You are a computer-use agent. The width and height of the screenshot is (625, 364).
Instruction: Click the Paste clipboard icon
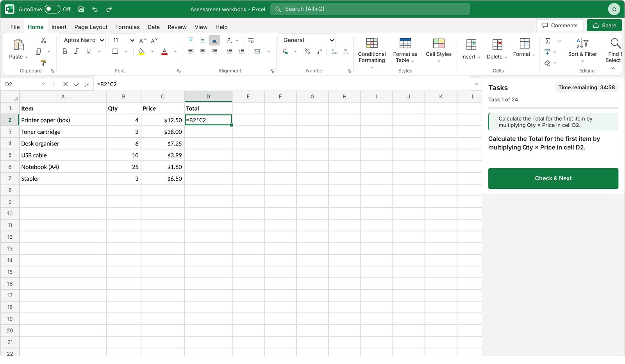click(19, 45)
